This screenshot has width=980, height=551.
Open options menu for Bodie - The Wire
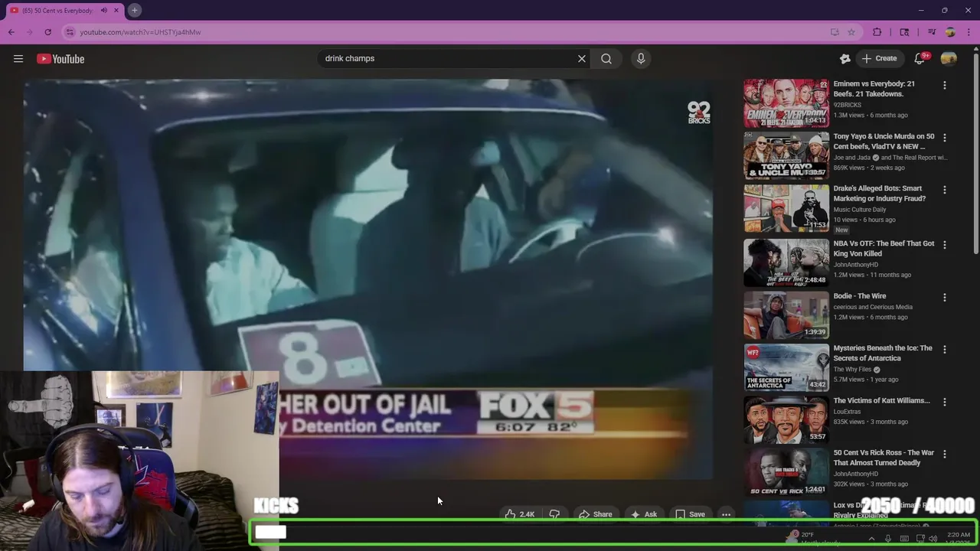click(945, 297)
